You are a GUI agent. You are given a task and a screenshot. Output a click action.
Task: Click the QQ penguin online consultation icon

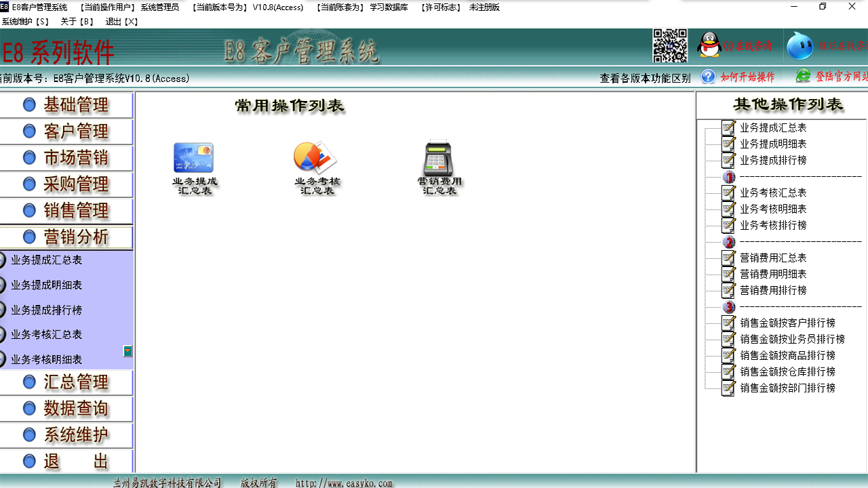[x=709, y=45]
